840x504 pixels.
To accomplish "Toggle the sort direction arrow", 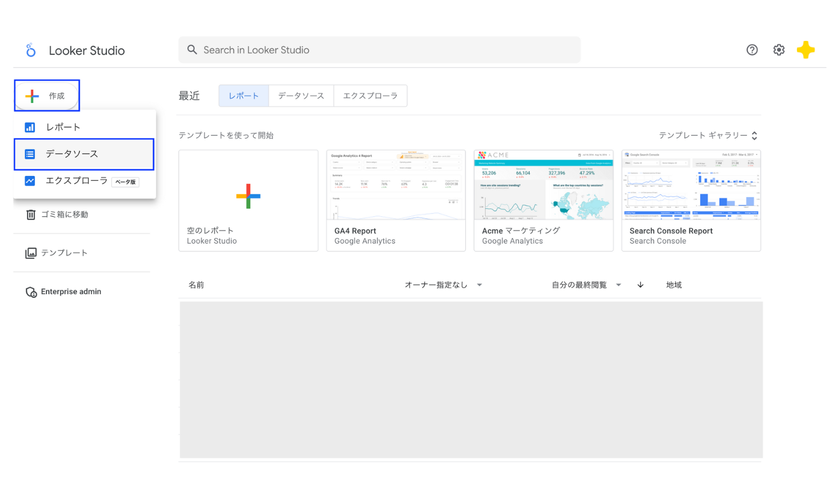I will (x=640, y=284).
